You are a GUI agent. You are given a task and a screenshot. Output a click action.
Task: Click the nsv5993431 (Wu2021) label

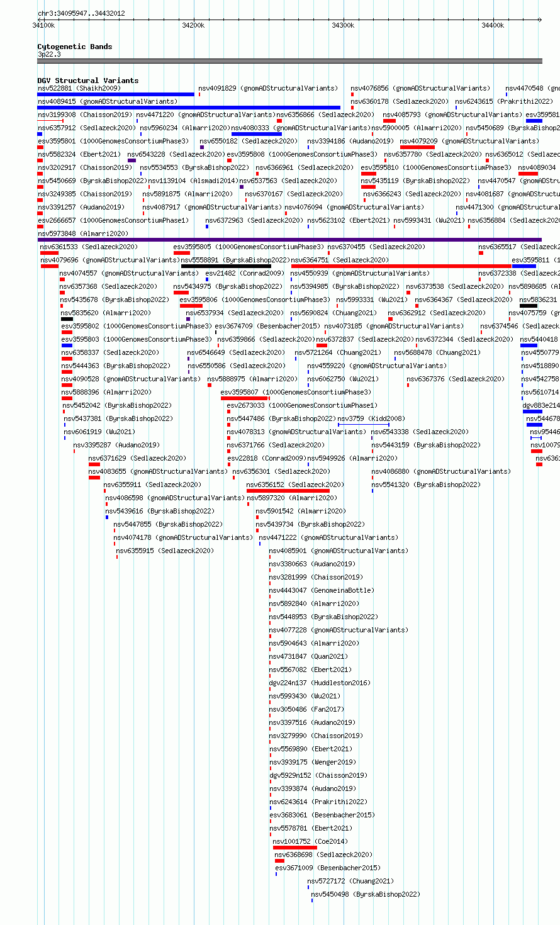[429, 221]
